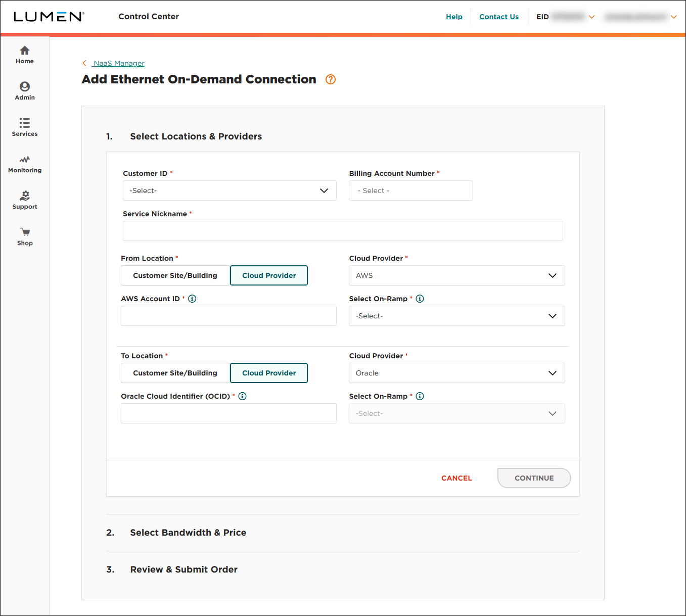Click Control Center title
The height and width of the screenshot is (616, 686).
point(149,16)
